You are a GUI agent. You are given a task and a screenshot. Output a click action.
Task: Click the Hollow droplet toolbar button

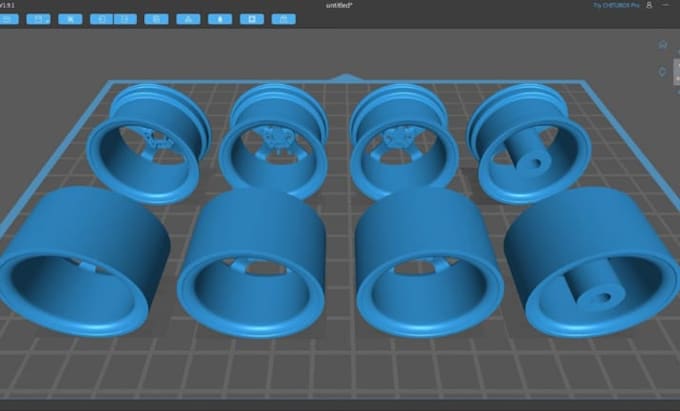pos(220,19)
